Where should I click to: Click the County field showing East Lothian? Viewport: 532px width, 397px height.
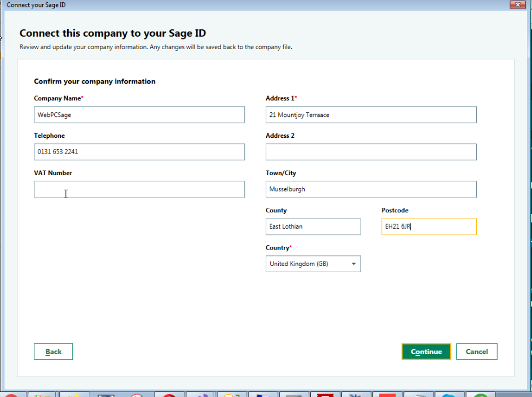click(313, 226)
